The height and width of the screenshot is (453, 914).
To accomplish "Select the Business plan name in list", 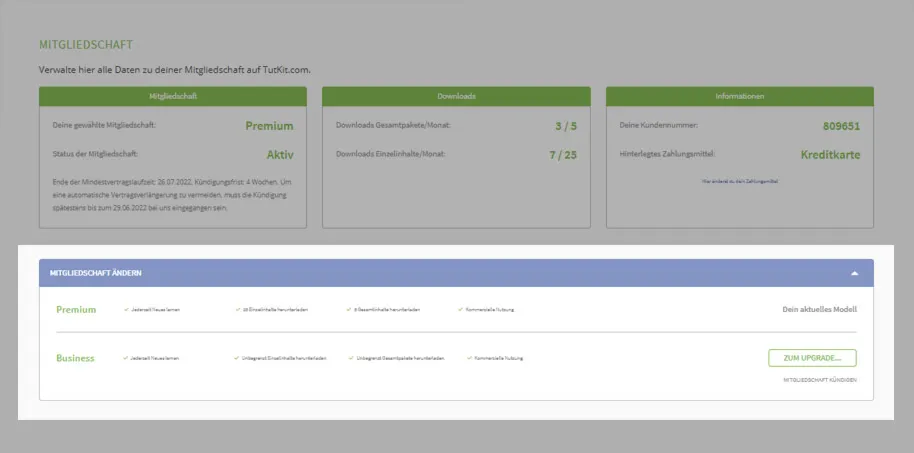I will [x=75, y=358].
